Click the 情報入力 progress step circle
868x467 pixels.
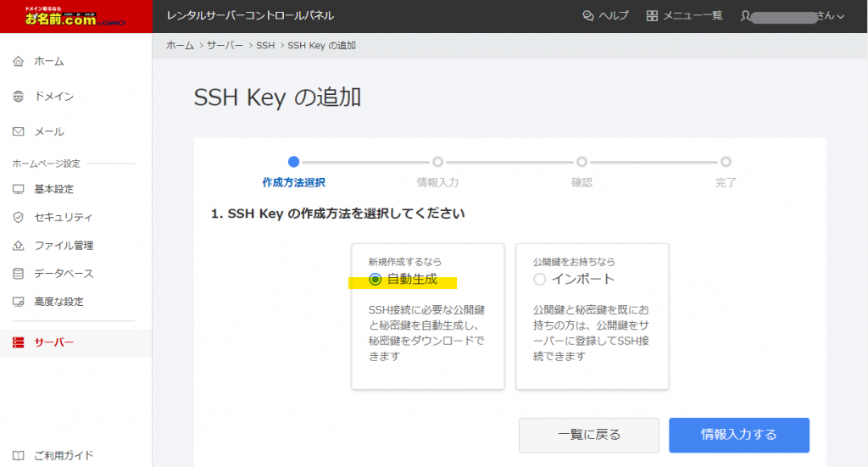coord(437,161)
